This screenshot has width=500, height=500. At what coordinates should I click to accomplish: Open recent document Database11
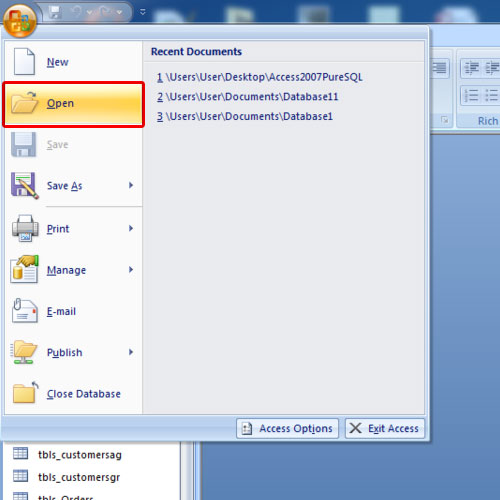click(x=248, y=97)
